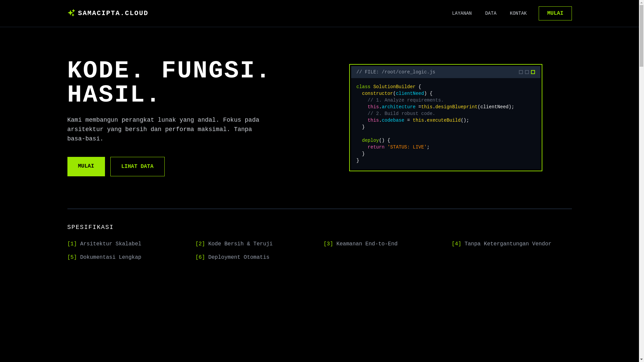Click the '// 2. Build robust code.' comment

point(401,114)
